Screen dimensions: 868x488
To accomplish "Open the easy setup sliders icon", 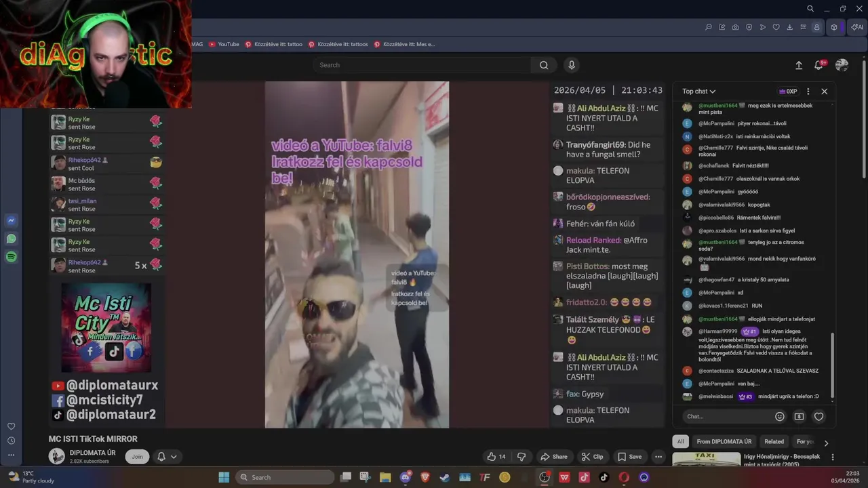I will coord(804,27).
